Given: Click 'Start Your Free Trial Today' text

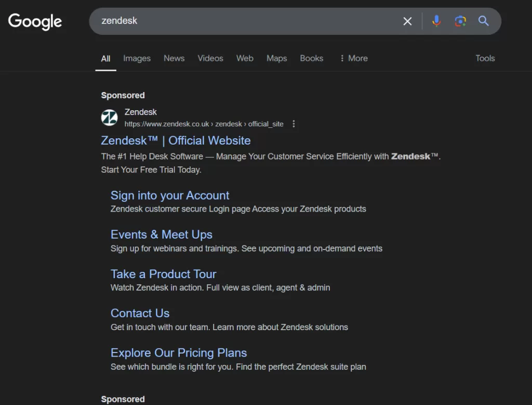Looking at the screenshot, I should click(x=151, y=169).
